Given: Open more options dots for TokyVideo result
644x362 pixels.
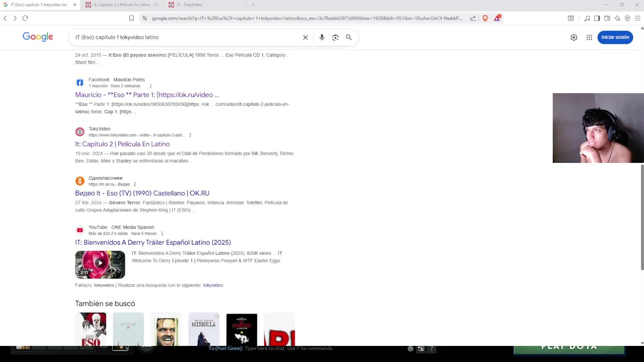Looking at the screenshot, I should click(190, 135).
